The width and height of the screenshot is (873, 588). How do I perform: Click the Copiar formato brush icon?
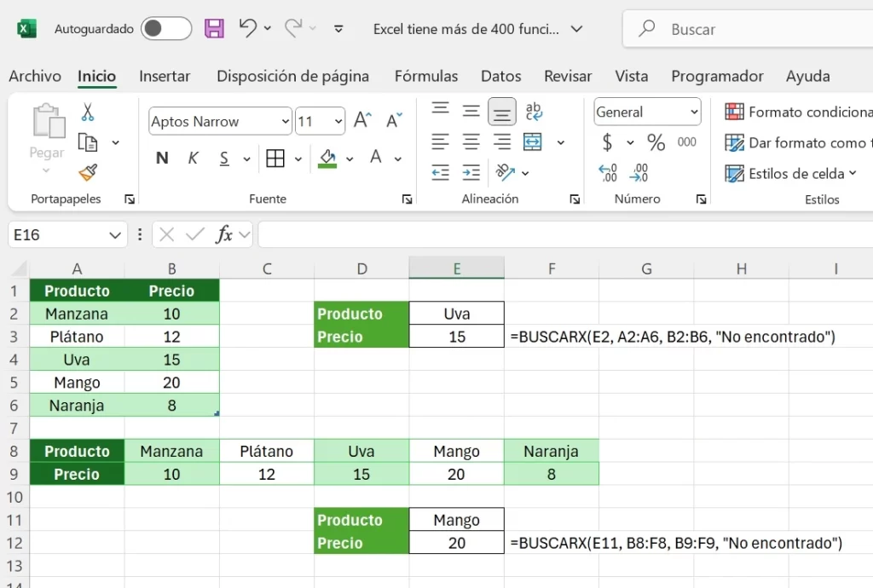coord(88,172)
